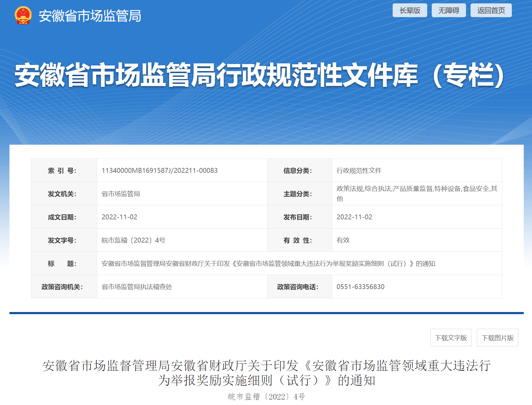
Task: Download the image version 下载图片版
Action: [x=497, y=338]
